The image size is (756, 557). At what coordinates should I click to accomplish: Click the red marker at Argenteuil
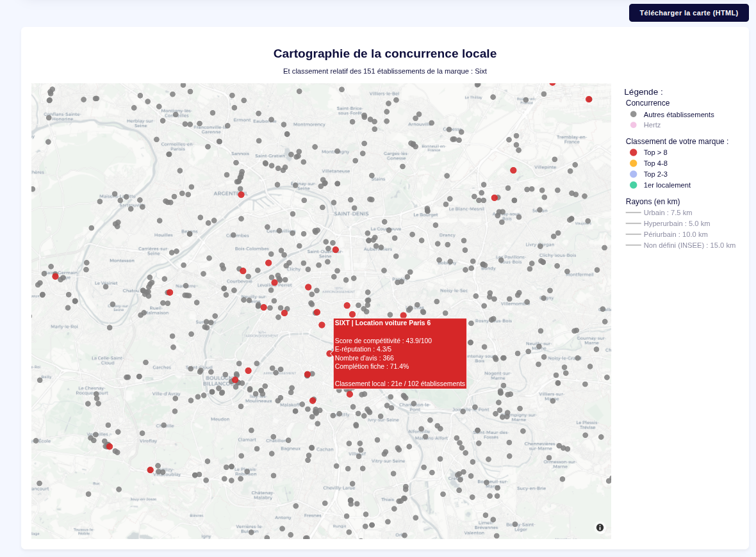(241, 195)
